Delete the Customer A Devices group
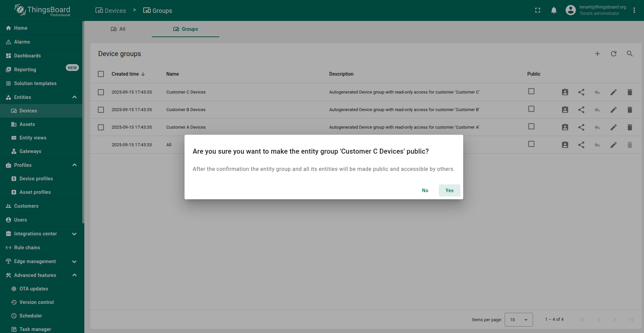Viewport: 644px width, 333px height. [x=629, y=127]
